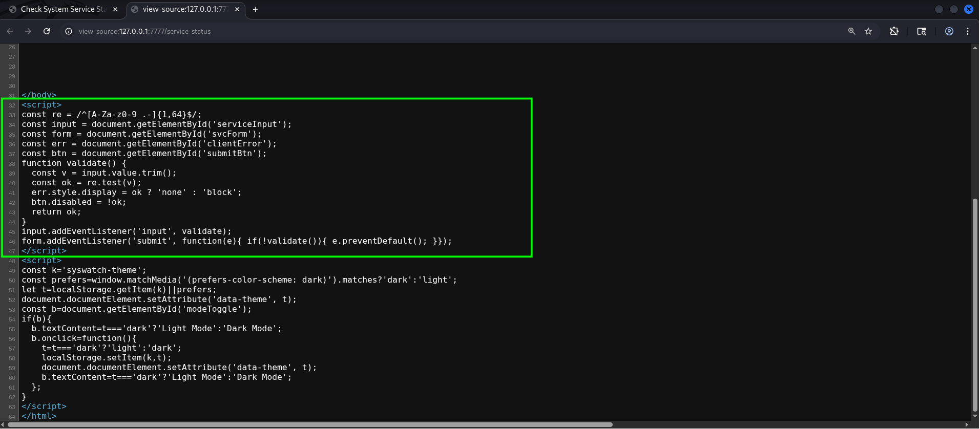
Task: Click "const k='syswatch-theme';" line
Action: [84, 270]
